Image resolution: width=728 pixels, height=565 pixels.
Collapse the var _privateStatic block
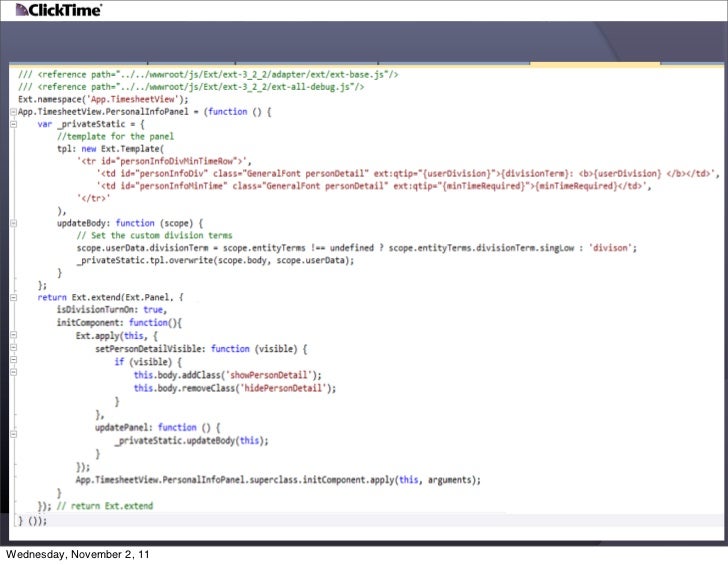[x=13, y=124]
